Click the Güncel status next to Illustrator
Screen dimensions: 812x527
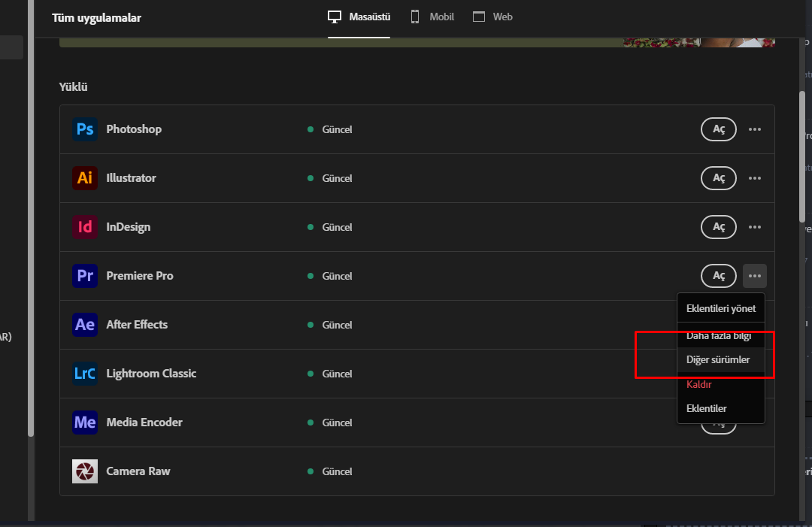pyautogui.click(x=330, y=178)
